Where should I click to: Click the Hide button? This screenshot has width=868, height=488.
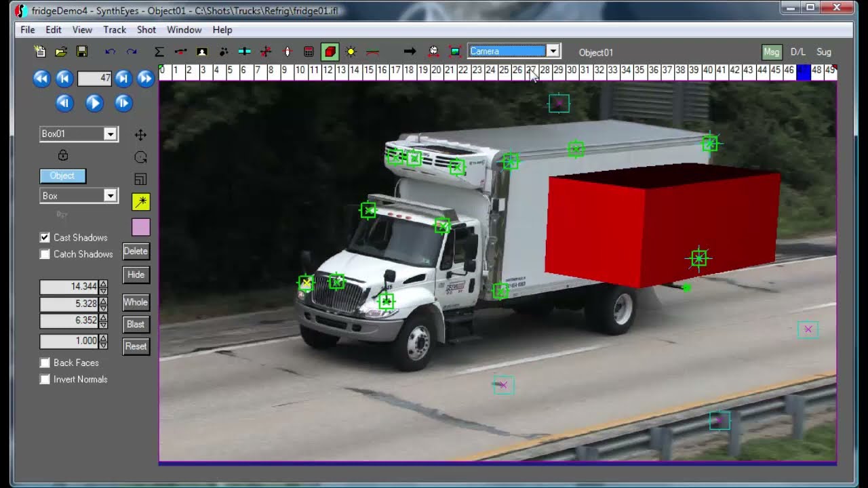pyautogui.click(x=136, y=275)
